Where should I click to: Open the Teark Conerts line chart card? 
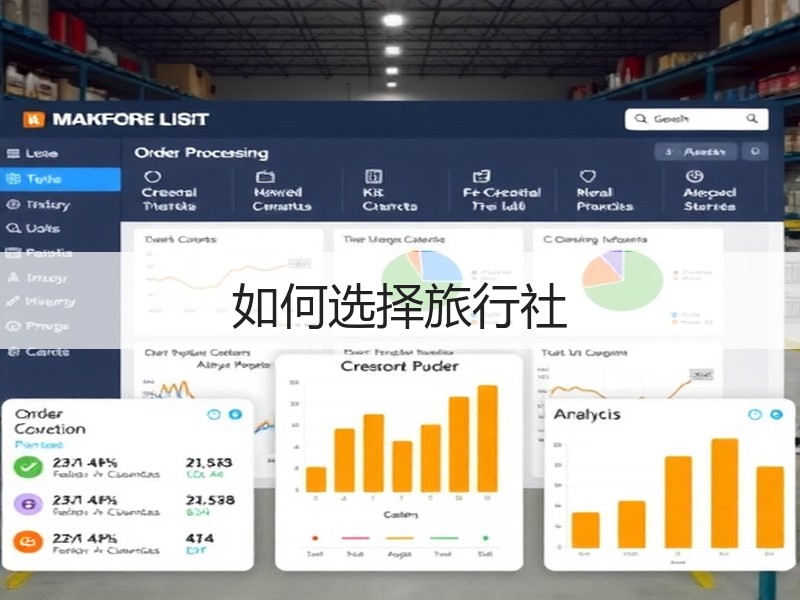point(228,282)
